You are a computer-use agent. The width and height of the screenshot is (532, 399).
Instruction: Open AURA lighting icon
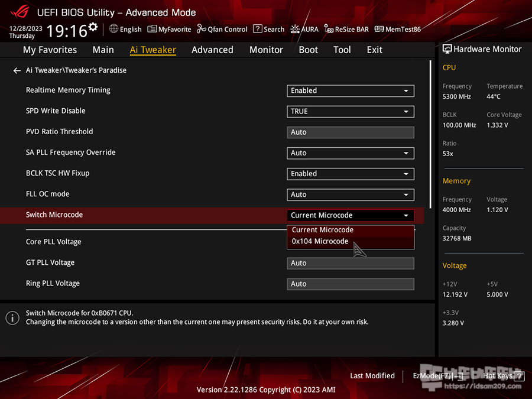click(295, 29)
